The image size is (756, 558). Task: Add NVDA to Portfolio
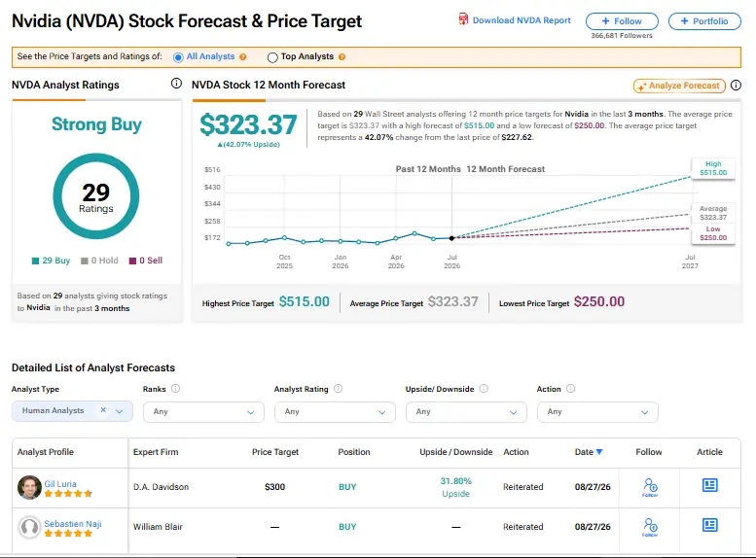pos(703,21)
